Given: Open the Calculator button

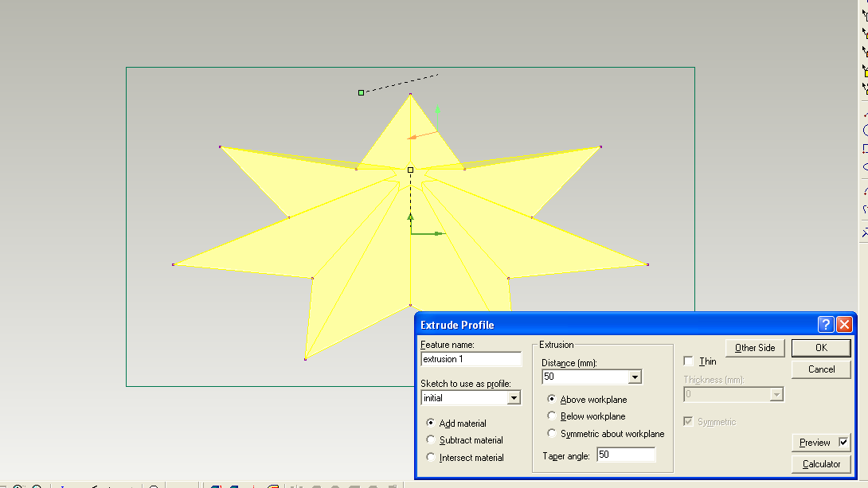Looking at the screenshot, I should point(821,464).
